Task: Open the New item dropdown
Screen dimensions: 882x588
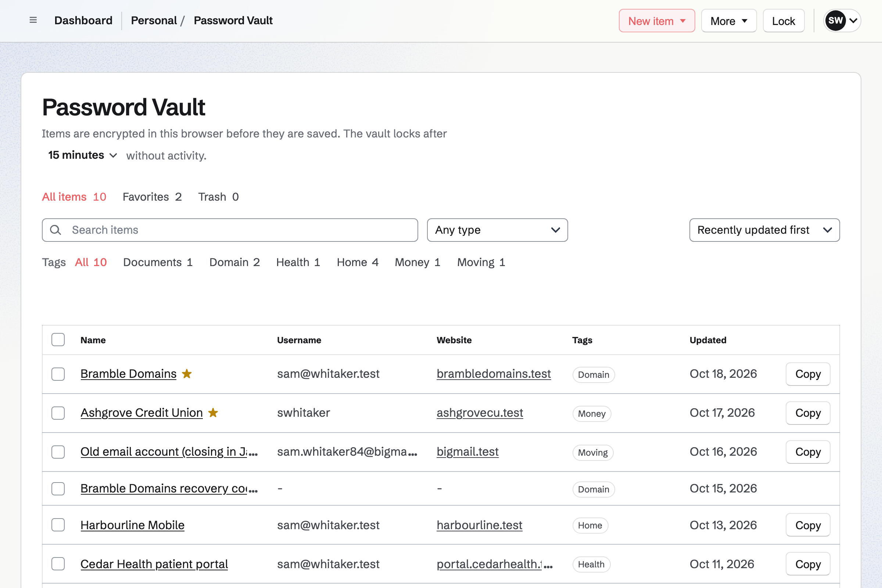Action: [x=657, y=21]
